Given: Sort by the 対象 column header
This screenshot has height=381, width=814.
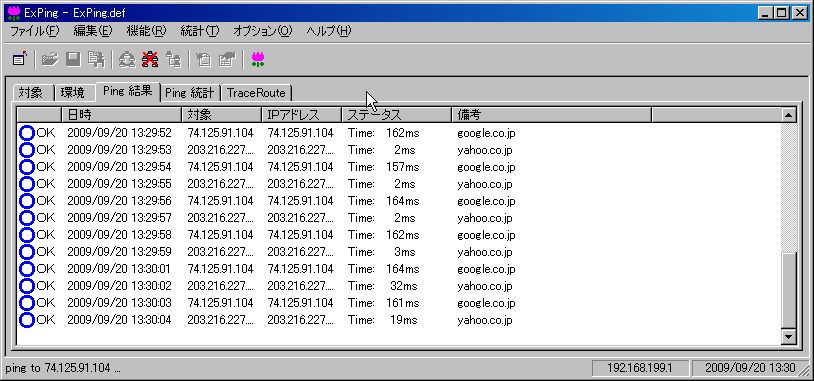Looking at the screenshot, I should click(222, 115).
